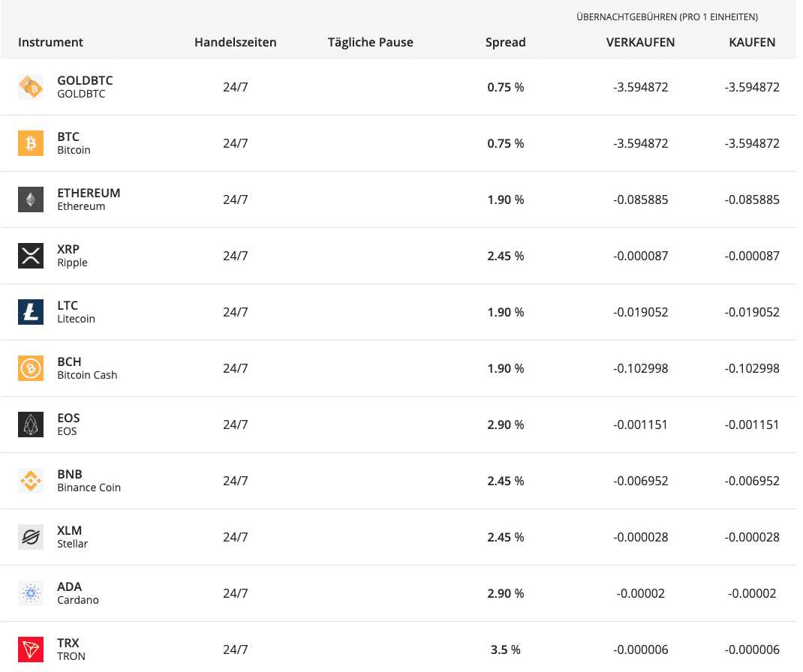803x672 pixels.
Task: Click the red TRON icon
Action: click(31, 650)
